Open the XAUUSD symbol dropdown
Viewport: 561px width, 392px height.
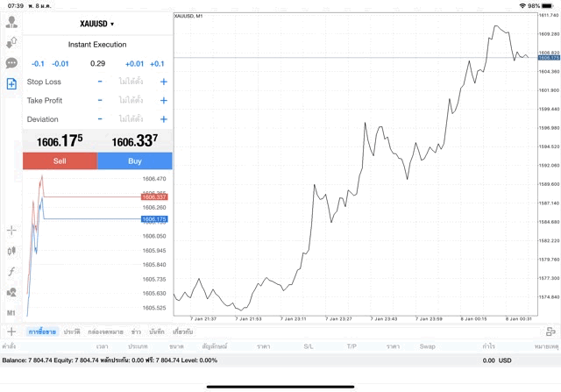[97, 24]
